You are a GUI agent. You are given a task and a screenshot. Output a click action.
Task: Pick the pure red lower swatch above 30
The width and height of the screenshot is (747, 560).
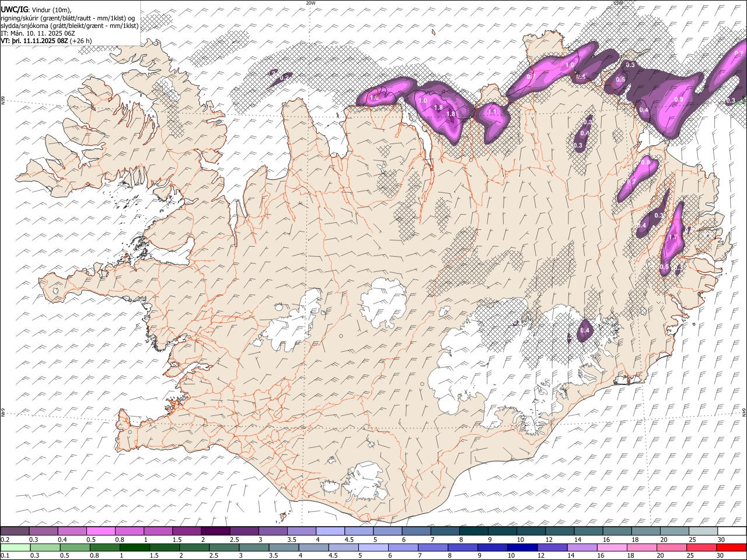coord(731,547)
